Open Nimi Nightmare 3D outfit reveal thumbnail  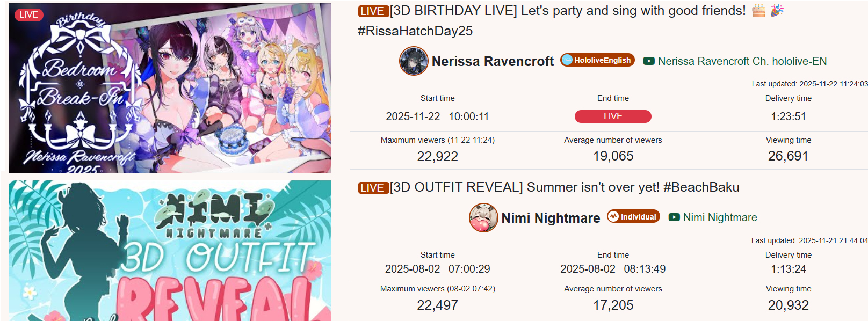(170, 250)
